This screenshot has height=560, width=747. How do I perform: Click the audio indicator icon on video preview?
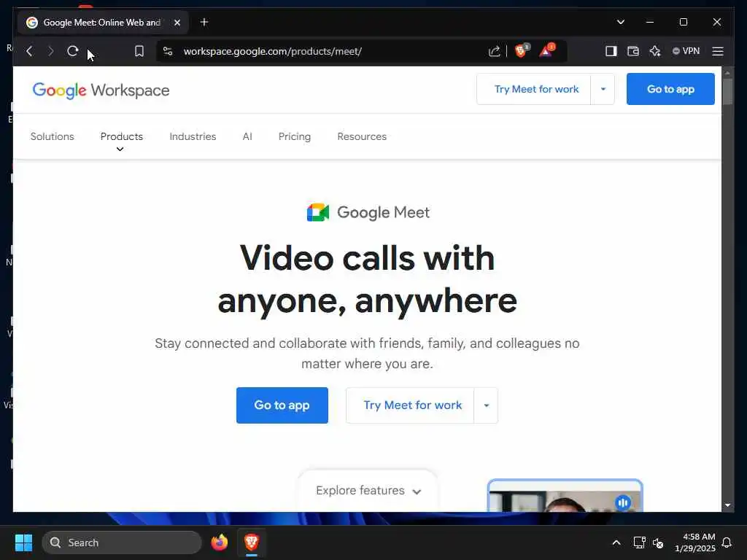[x=623, y=502]
